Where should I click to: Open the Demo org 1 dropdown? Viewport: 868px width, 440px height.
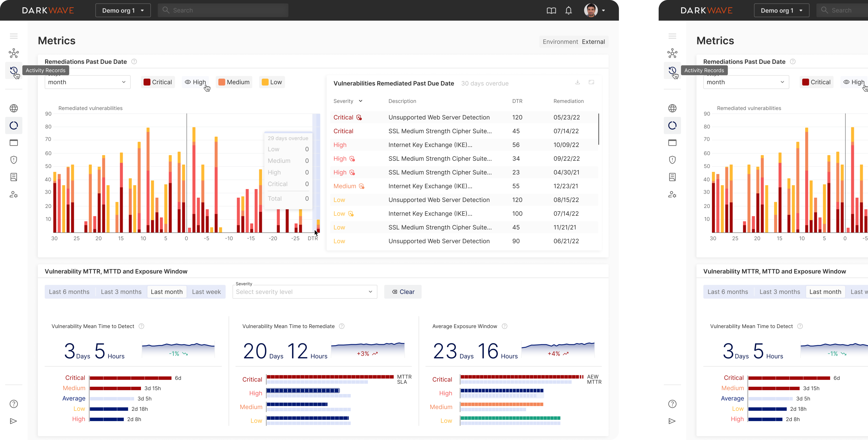[x=123, y=11]
